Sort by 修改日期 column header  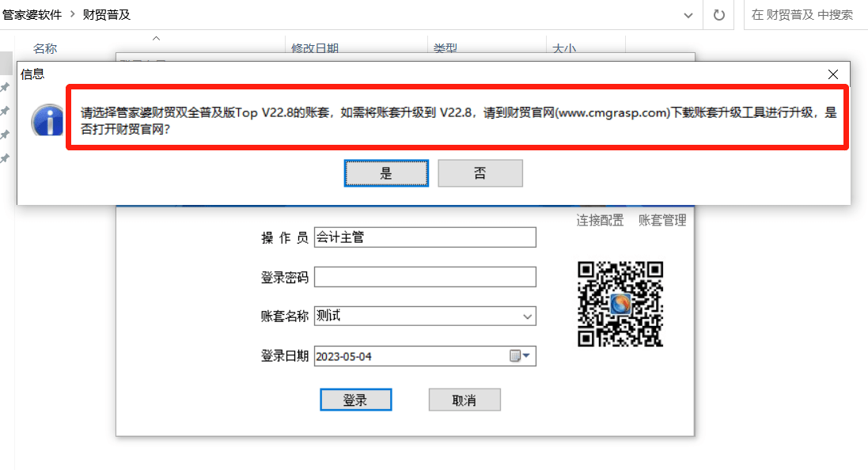click(314, 47)
